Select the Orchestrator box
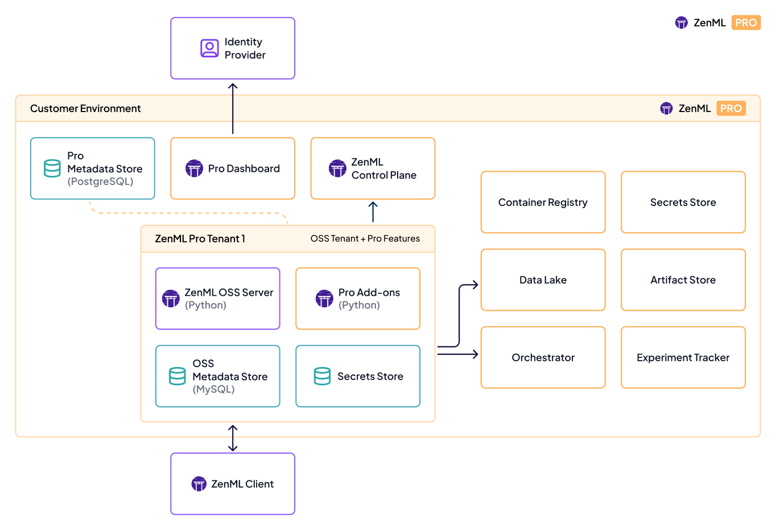The width and height of the screenshot is (776, 532). (x=543, y=357)
